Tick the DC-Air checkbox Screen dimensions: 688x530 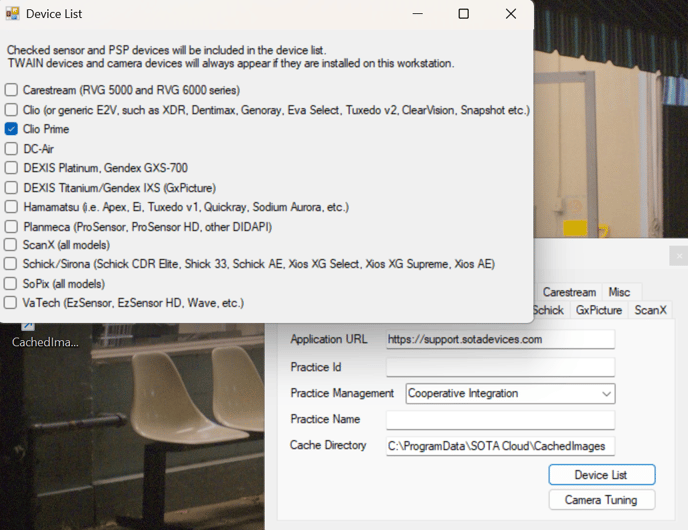tap(11, 149)
